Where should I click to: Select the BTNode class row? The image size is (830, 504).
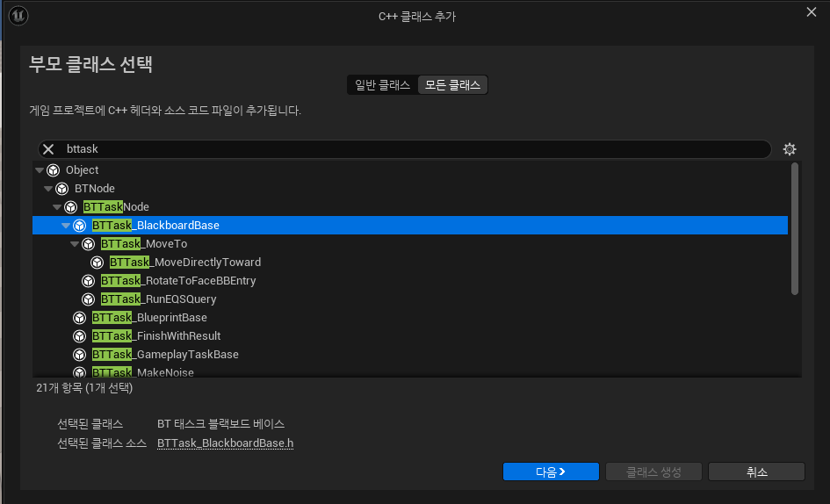[x=410, y=189]
